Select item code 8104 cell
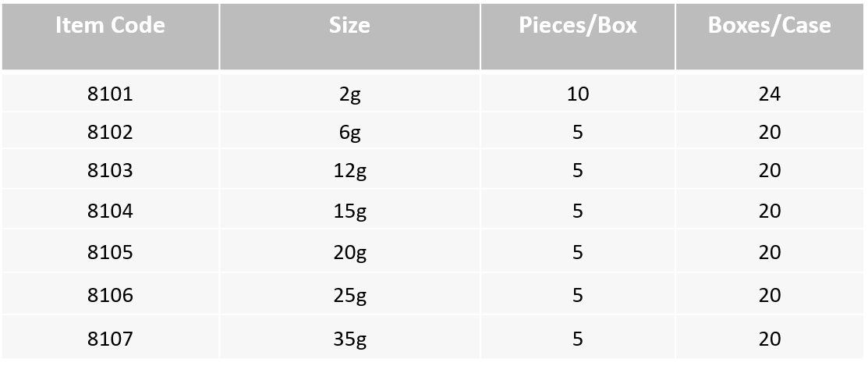Viewport: 868px width, 366px height. [x=110, y=210]
